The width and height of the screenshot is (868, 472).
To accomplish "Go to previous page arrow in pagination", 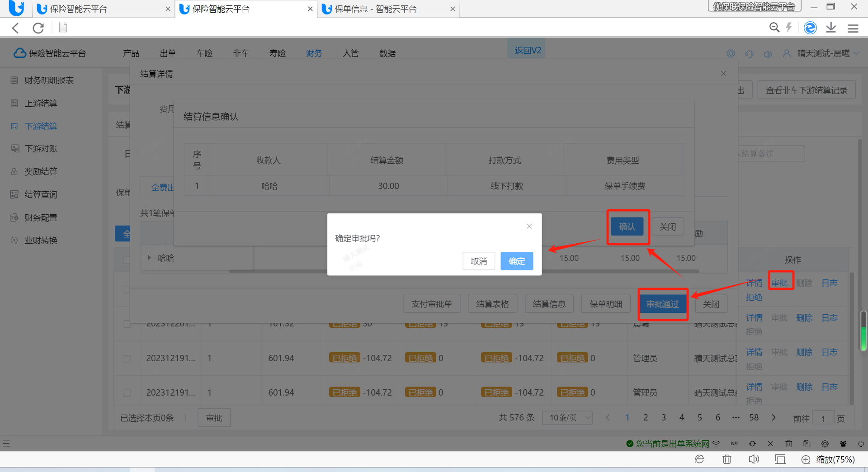I will tap(608, 418).
